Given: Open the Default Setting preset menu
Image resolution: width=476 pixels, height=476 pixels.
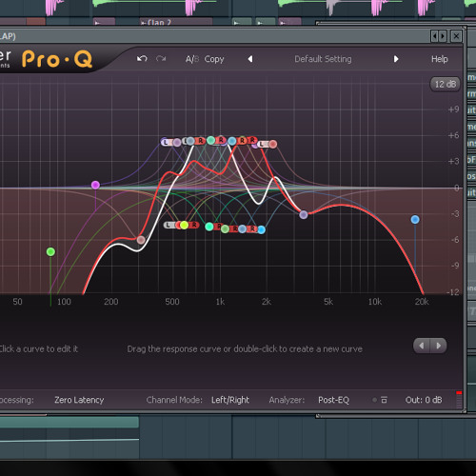Looking at the screenshot, I should (x=323, y=59).
